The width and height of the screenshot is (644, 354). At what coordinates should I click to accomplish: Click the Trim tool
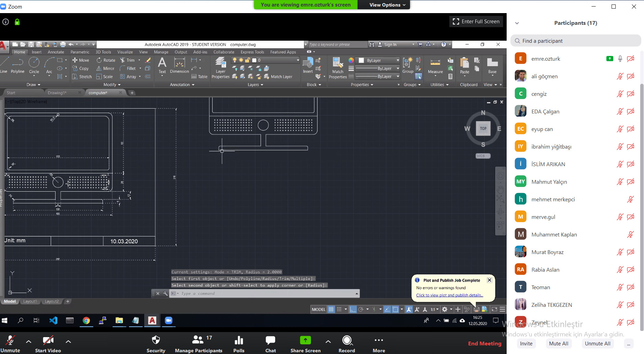pyautogui.click(x=127, y=60)
